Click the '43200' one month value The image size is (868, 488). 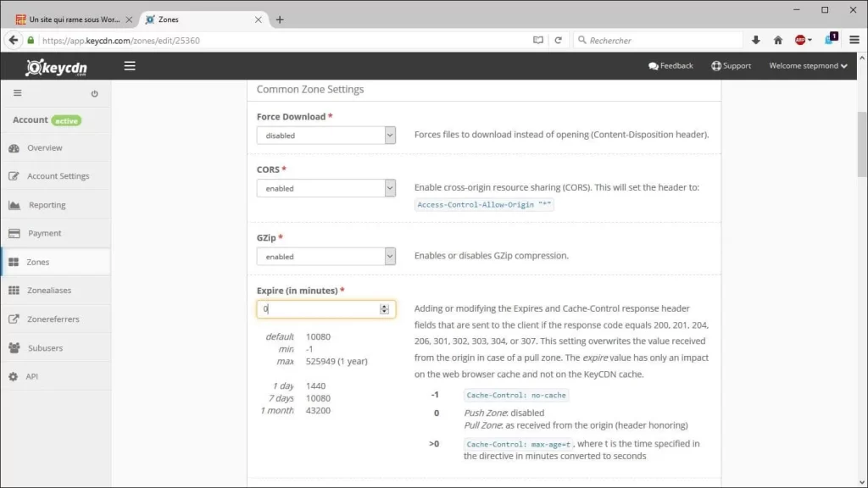319,411
